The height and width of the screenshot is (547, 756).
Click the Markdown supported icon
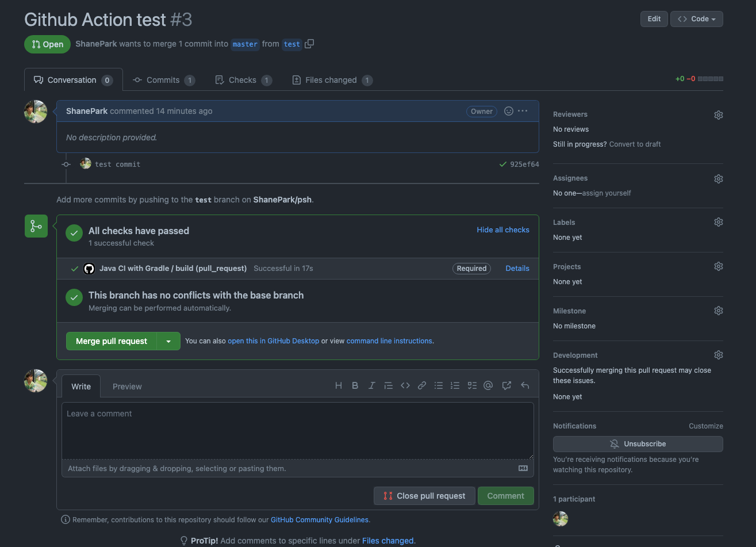pyautogui.click(x=523, y=468)
